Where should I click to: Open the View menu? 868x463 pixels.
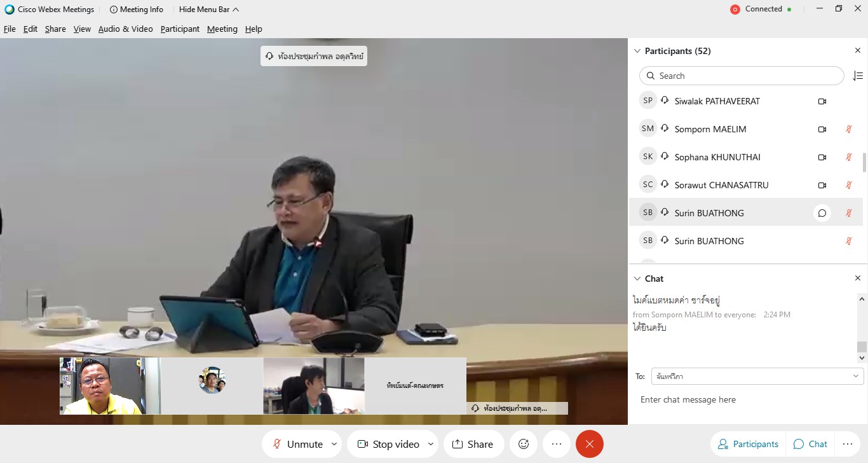tap(82, 29)
